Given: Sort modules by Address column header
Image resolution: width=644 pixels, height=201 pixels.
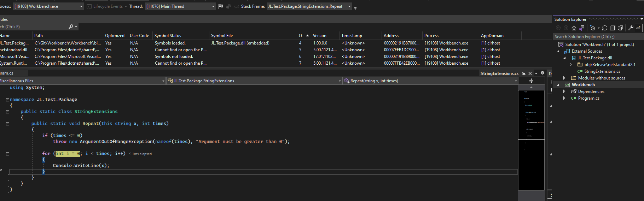Looking at the screenshot, I should click(402, 36).
